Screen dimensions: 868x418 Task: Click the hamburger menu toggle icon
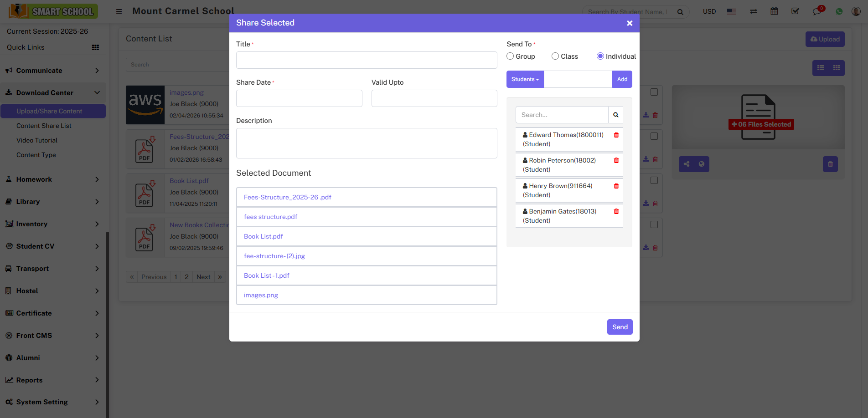[x=119, y=11]
